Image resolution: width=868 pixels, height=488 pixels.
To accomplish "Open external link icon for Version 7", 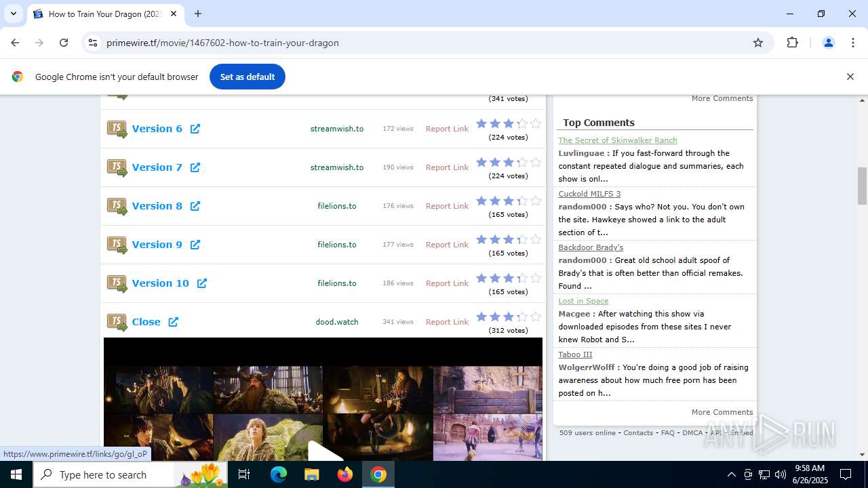I will 195,167.
